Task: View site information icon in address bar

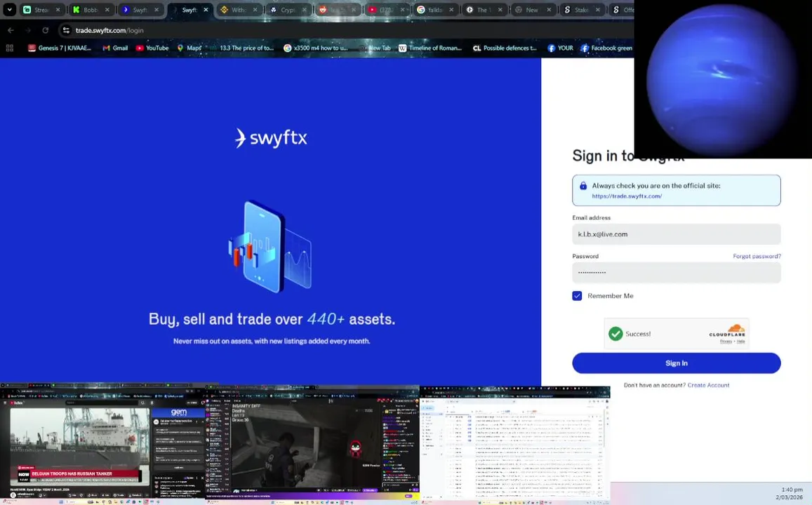Action: [66, 31]
